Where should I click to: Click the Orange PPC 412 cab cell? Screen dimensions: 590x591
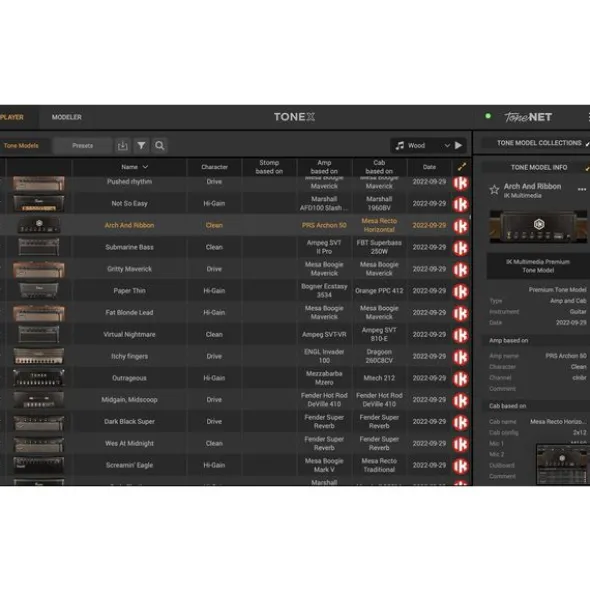point(379,291)
